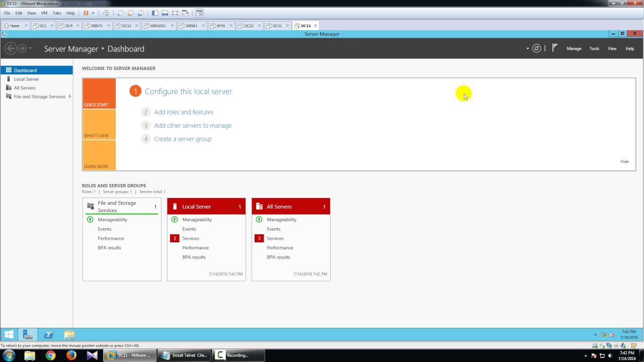Select Local Server in the left pane

click(37, 79)
